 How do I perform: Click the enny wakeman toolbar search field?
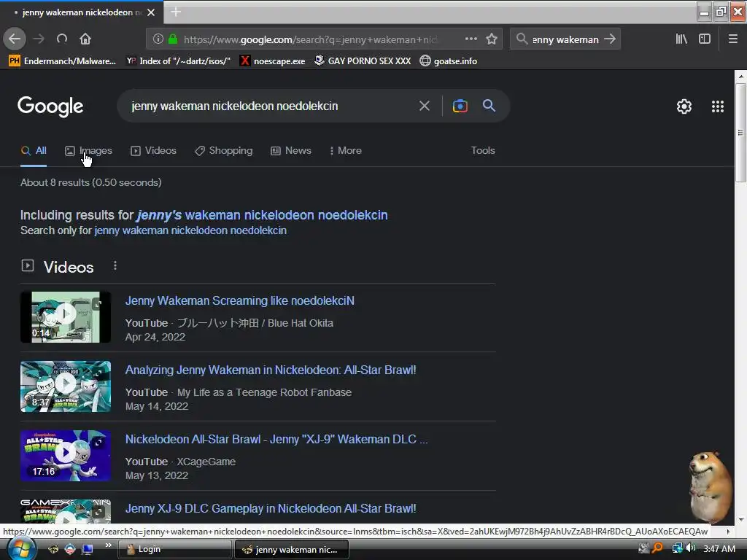tap(565, 39)
